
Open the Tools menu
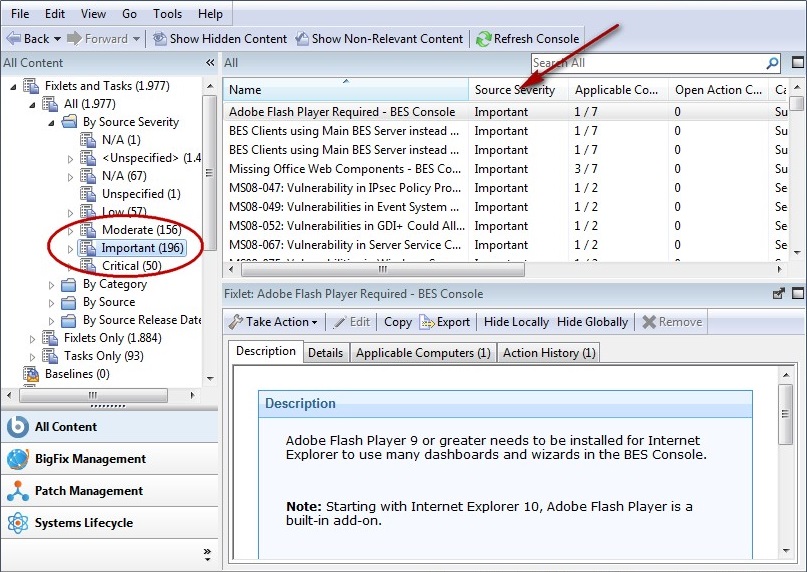167,14
